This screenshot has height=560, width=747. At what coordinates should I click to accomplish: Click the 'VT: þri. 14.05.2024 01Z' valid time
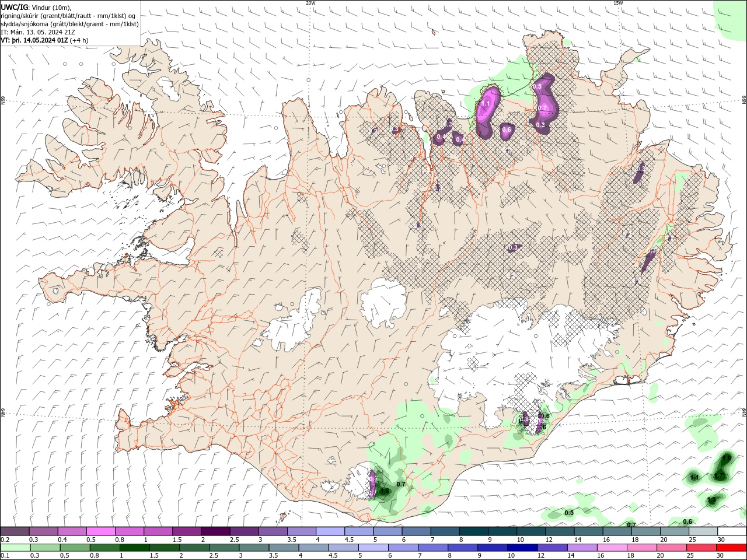(34, 40)
